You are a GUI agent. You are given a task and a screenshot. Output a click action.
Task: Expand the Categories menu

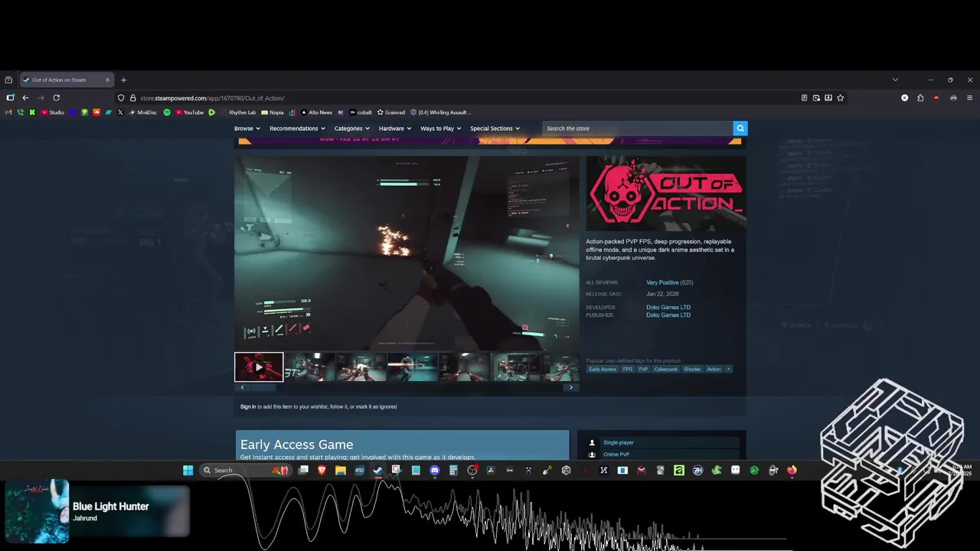coord(351,129)
